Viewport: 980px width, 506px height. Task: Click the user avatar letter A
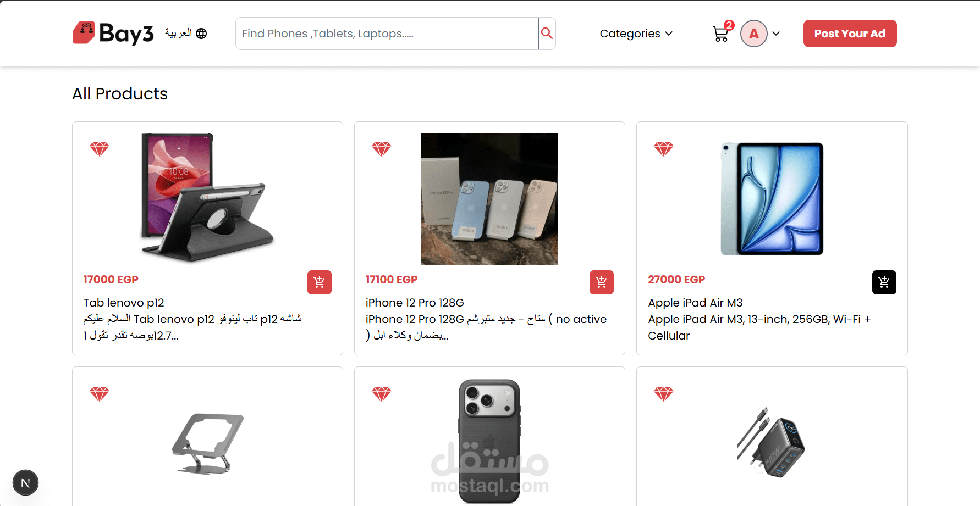pos(753,34)
